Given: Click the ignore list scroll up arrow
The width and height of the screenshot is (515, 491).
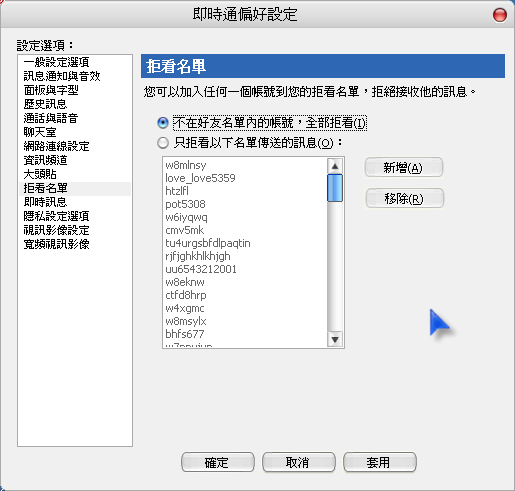Looking at the screenshot, I should [335, 166].
